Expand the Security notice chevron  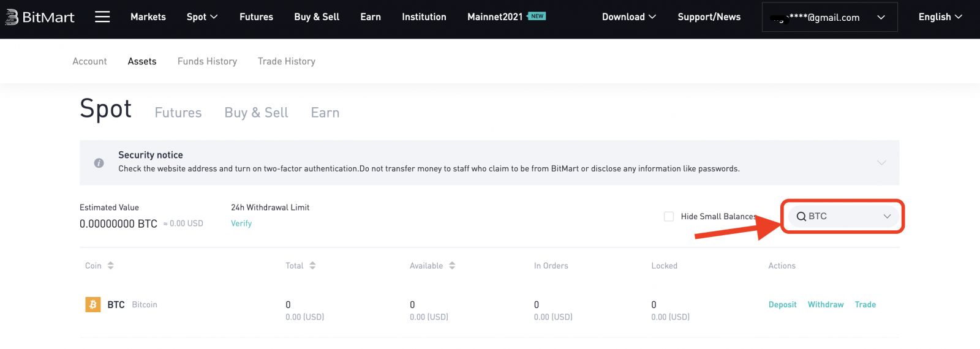[881, 163]
